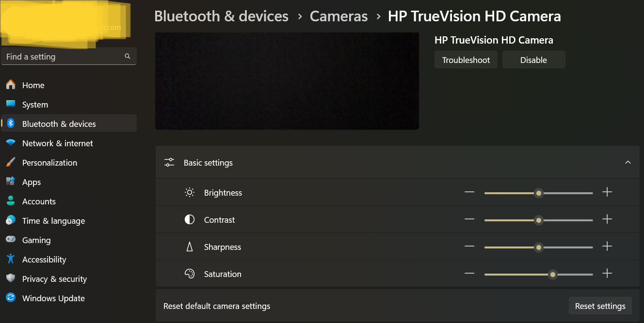Click the Saturation palette icon
This screenshot has width=644, height=323.
190,274
